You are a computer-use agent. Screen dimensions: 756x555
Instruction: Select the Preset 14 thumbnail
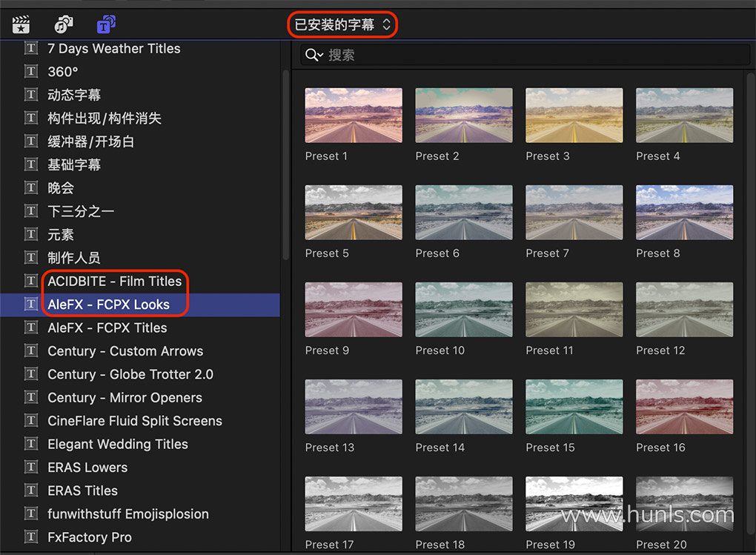[x=464, y=407]
